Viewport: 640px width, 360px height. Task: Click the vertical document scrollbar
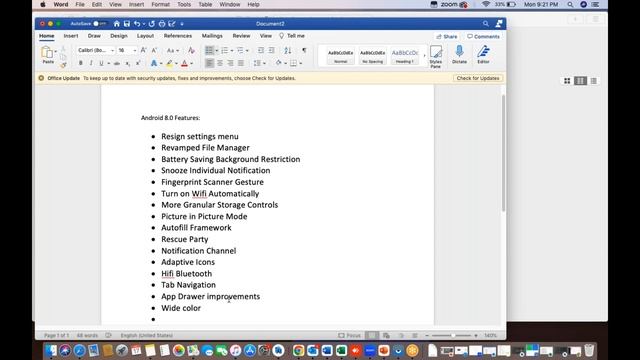[503, 153]
